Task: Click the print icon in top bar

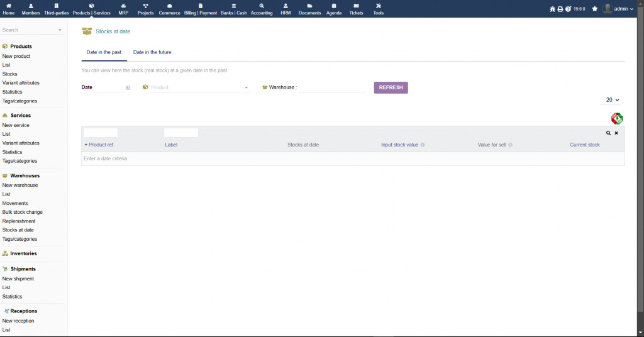Action: (560, 9)
